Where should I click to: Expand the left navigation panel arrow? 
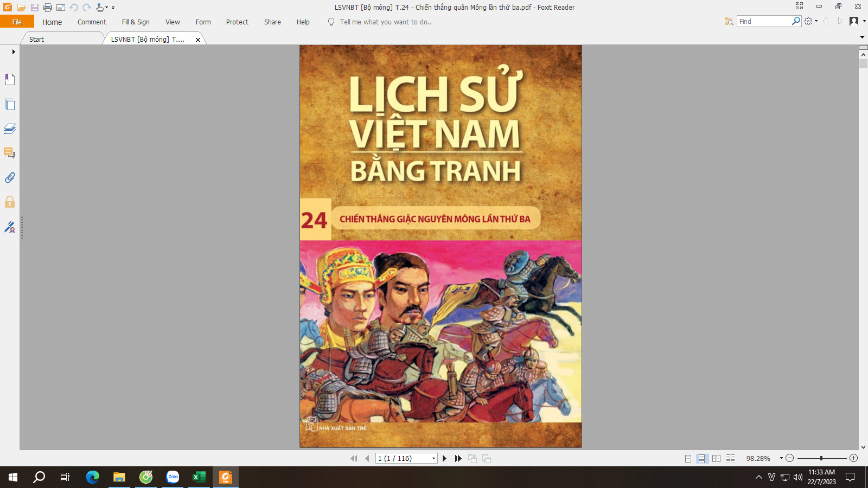[14, 52]
